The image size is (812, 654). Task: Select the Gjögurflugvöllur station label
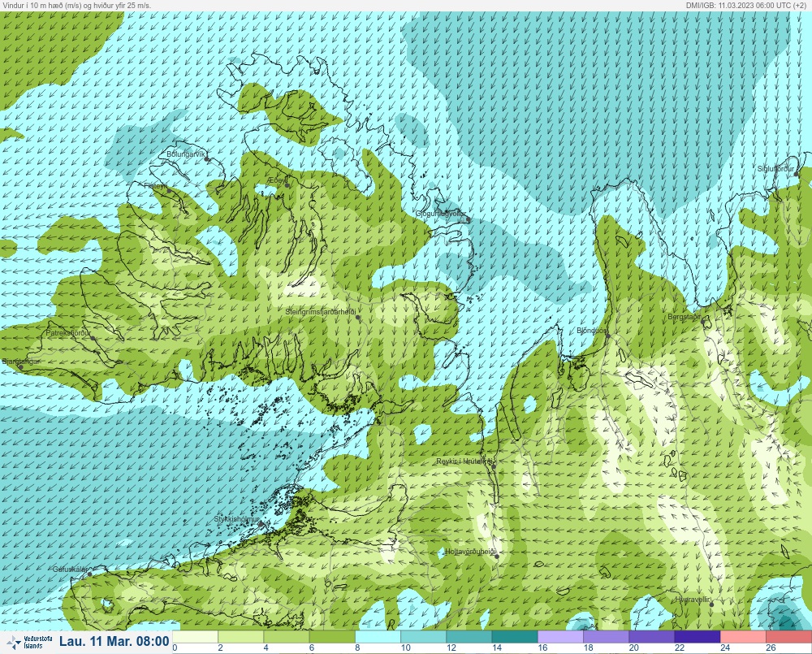(x=441, y=214)
